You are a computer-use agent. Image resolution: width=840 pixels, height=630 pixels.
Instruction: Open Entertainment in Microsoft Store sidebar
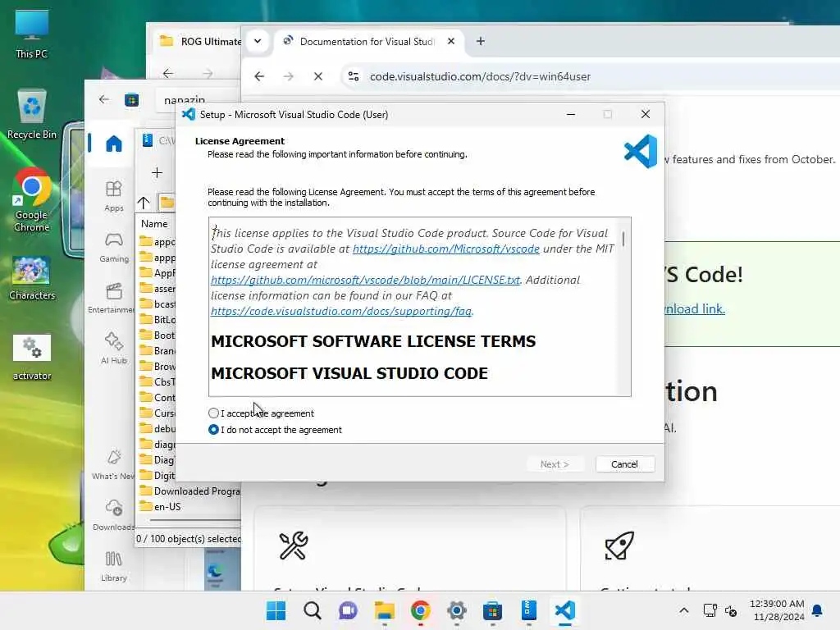point(112,298)
